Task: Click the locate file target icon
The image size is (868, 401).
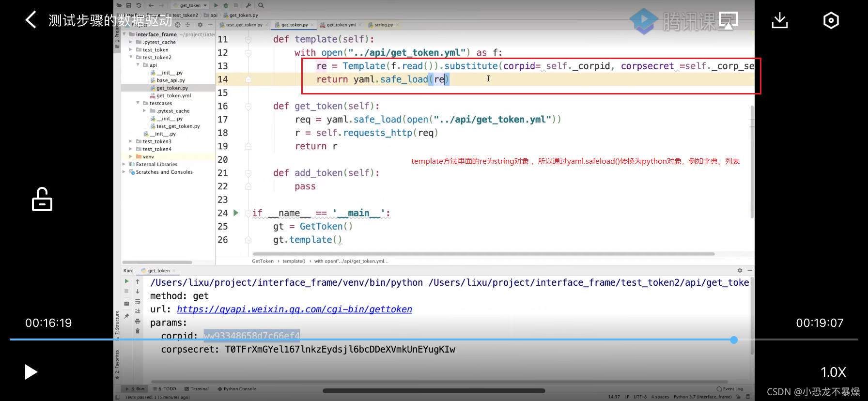Action: (178, 25)
